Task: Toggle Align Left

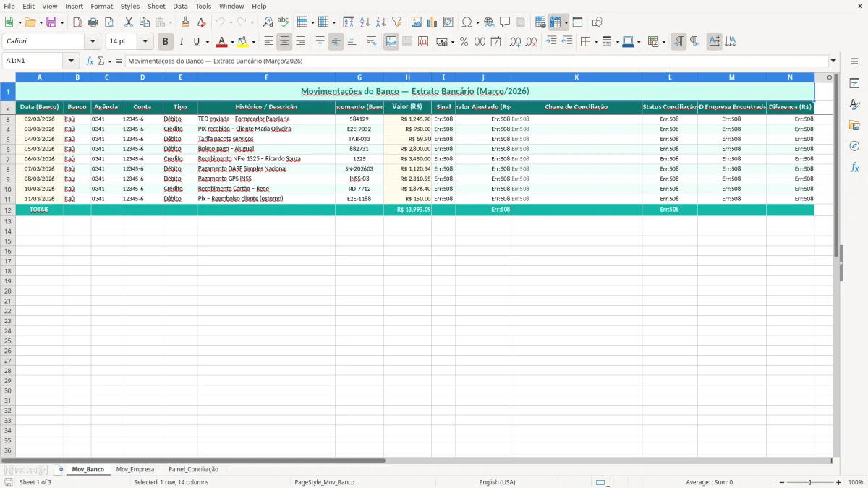Action: click(269, 42)
